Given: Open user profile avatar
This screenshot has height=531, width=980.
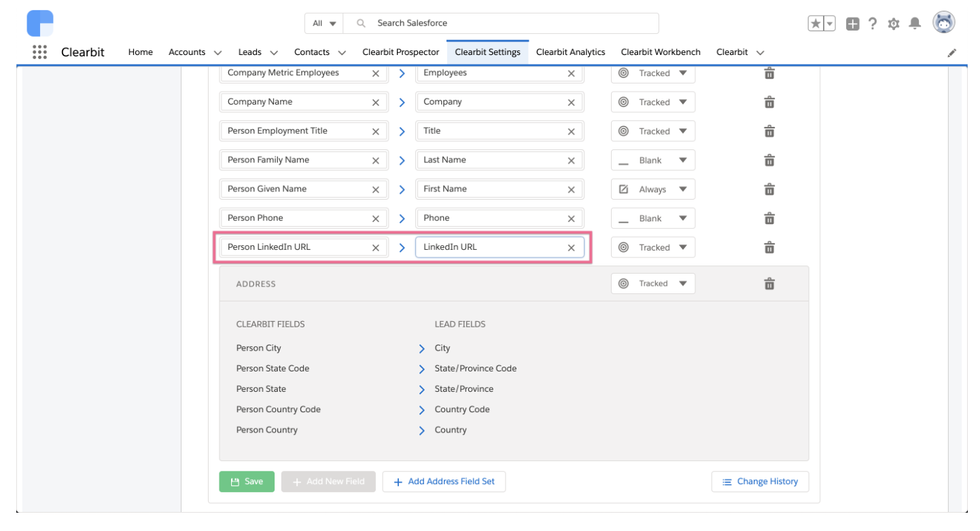Looking at the screenshot, I should coord(944,22).
